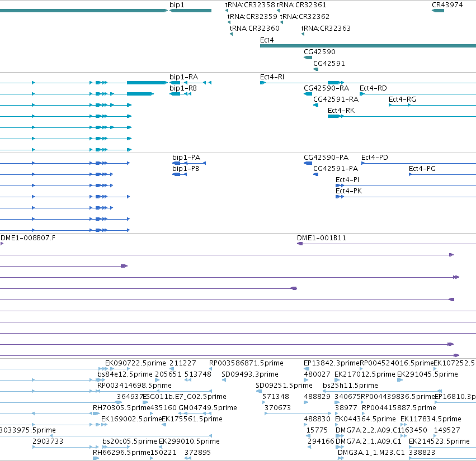The image size is (476, 461).
Task: Click the DMG3A.1_1.M23.C1 EST label
Action: pyautogui.click(x=371, y=453)
